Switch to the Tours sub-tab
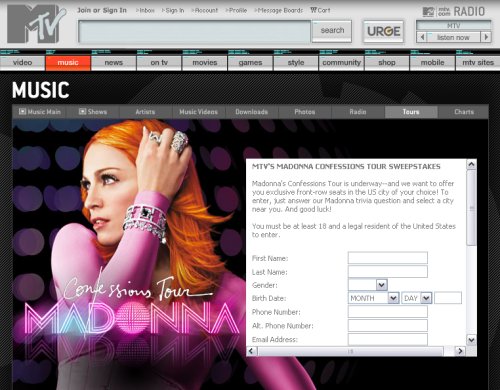This screenshot has width=500, height=390. [411, 112]
